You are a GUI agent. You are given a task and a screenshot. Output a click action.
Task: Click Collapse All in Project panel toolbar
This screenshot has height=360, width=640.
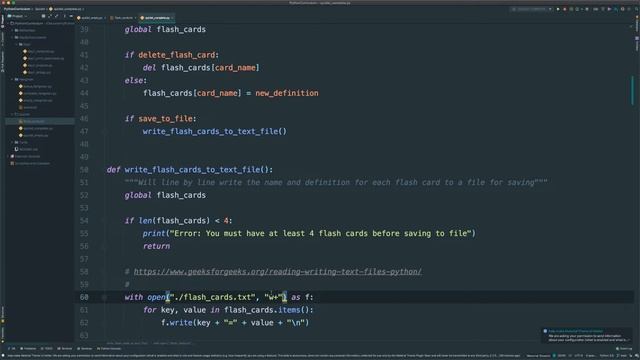[57, 16]
